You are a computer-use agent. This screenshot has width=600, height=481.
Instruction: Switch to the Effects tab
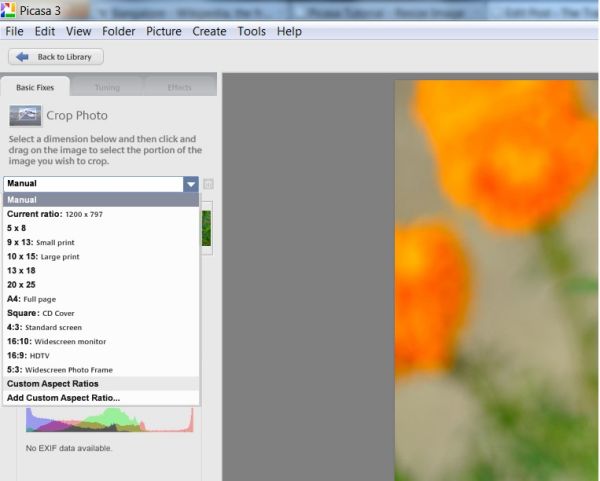click(179, 88)
